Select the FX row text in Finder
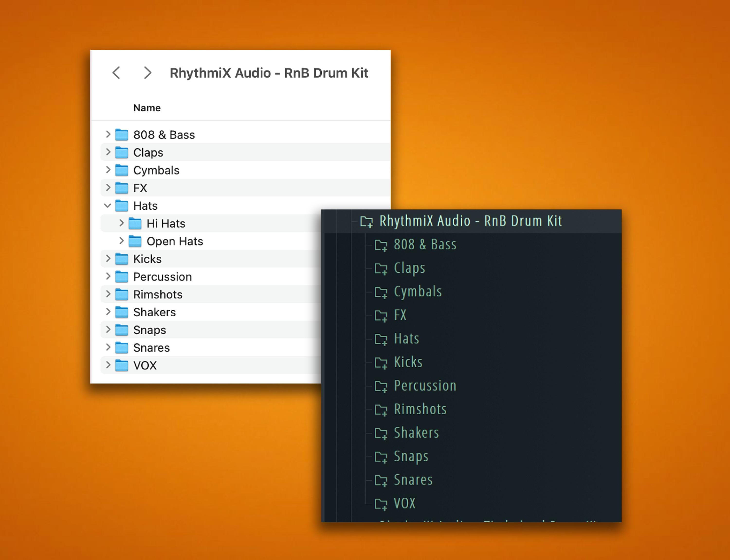This screenshot has width=730, height=560. (x=140, y=188)
